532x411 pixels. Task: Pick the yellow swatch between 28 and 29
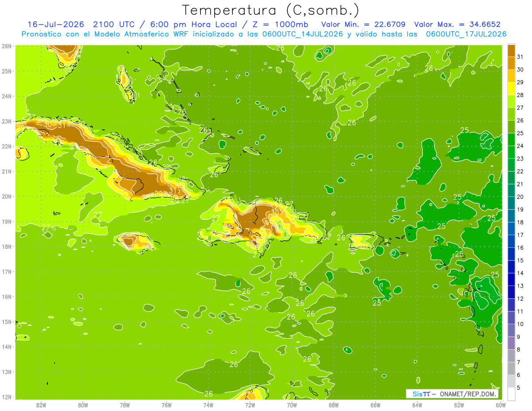511,89
